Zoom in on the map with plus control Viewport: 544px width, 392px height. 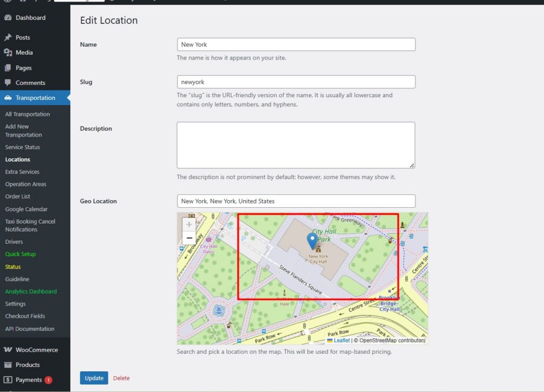point(189,224)
